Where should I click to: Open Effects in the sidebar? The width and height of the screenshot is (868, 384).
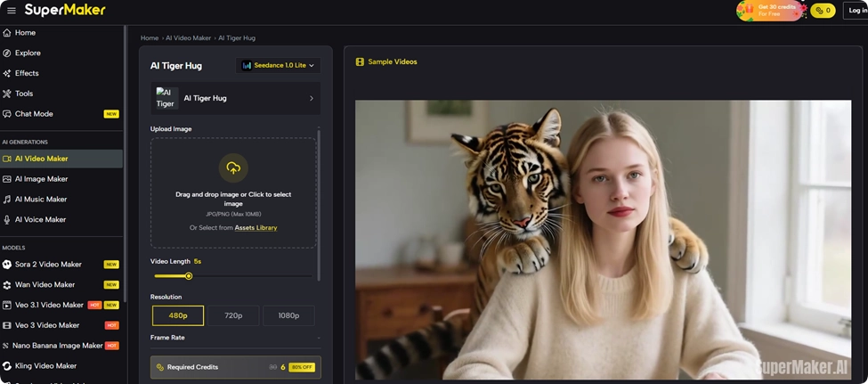61,73
